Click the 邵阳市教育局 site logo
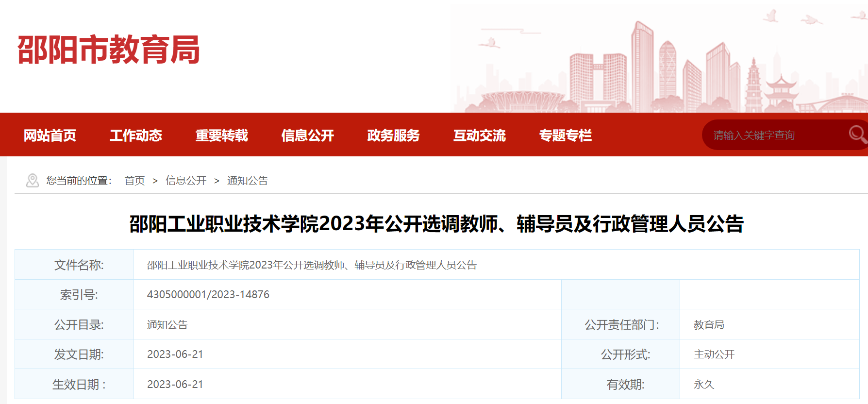The height and width of the screenshot is (404, 868). pyautogui.click(x=109, y=50)
